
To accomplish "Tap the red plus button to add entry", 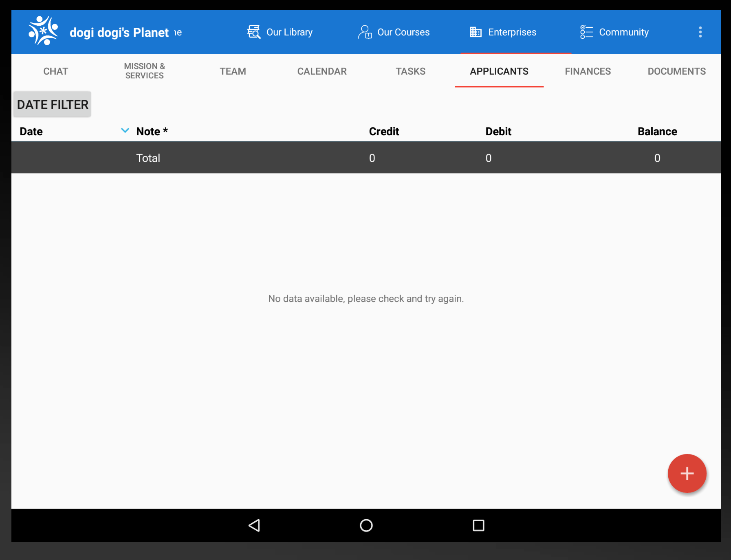I will click(x=687, y=473).
